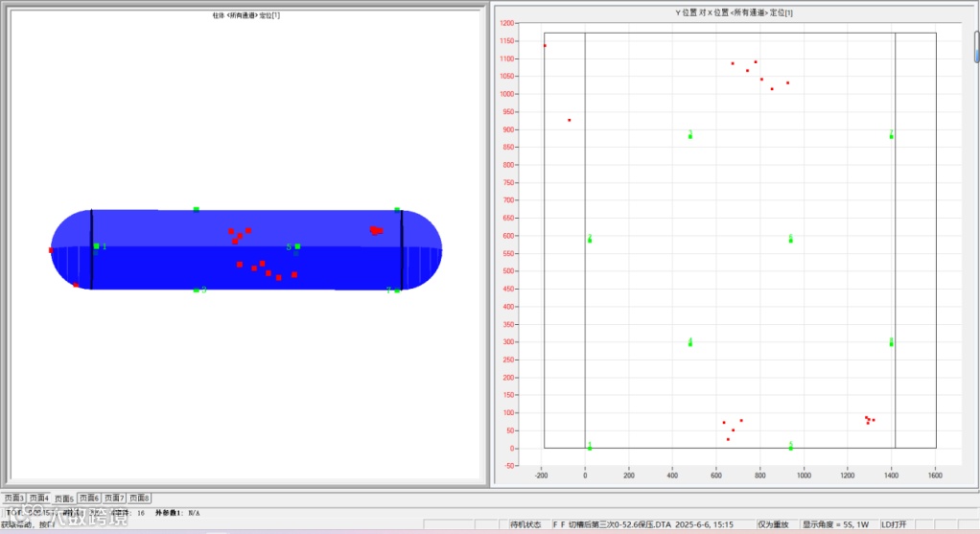Image resolution: width=980 pixels, height=534 pixels.
Task: Click the 外参数1: N/A readout
Action: tap(177, 513)
